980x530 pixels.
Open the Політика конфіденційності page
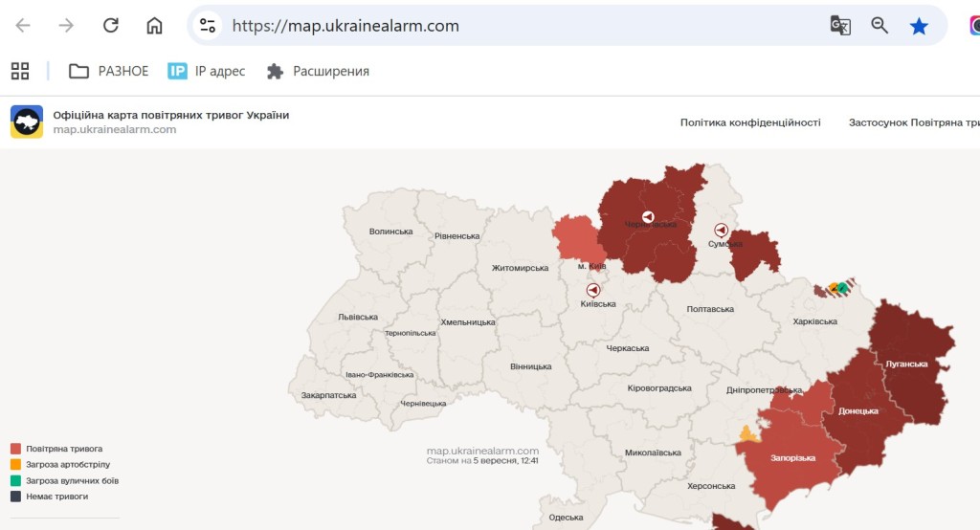(750, 122)
